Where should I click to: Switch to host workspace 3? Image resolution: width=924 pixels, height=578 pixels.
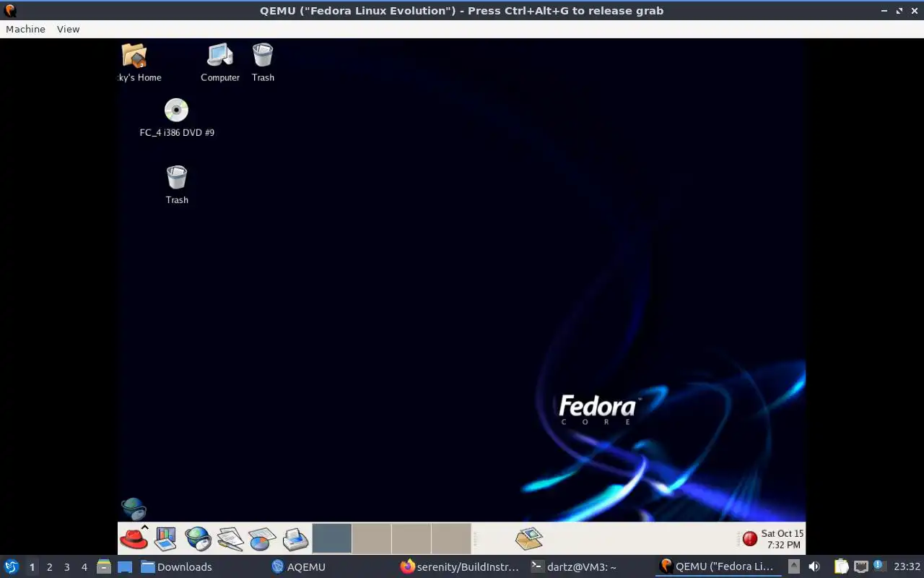[x=66, y=567]
